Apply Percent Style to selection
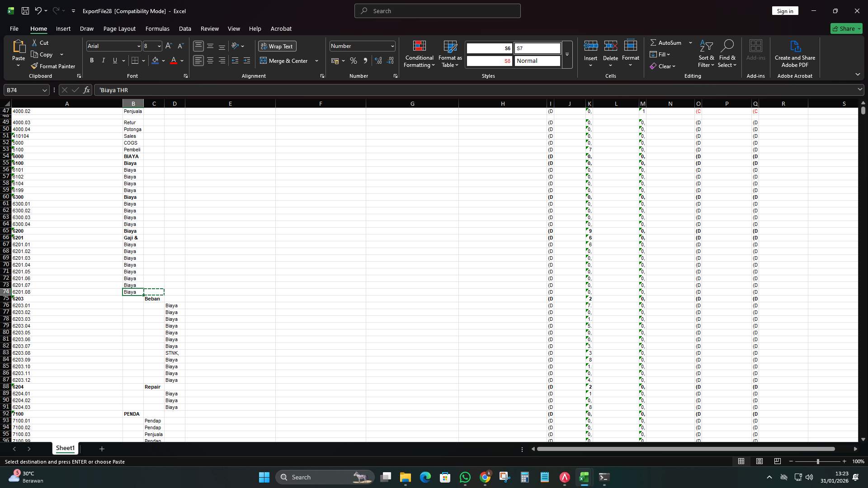The height and width of the screenshot is (488, 868). pyautogui.click(x=354, y=60)
